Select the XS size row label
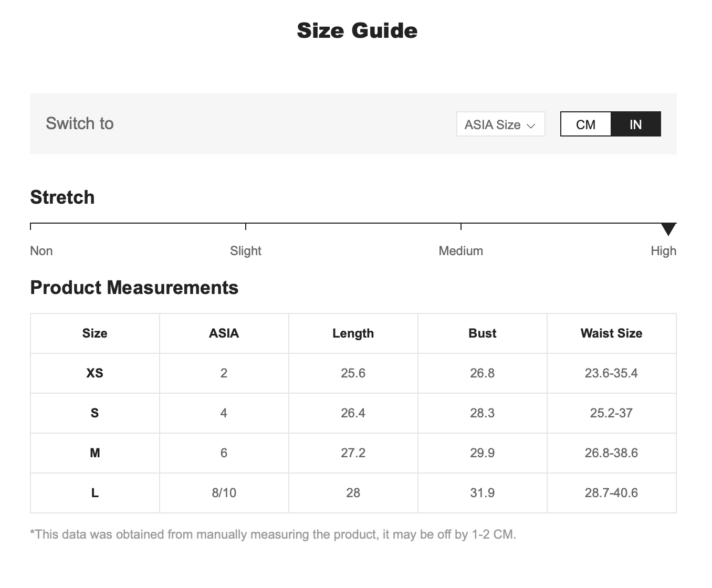Image resolution: width=712 pixels, height=588 pixels. (95, 373)
